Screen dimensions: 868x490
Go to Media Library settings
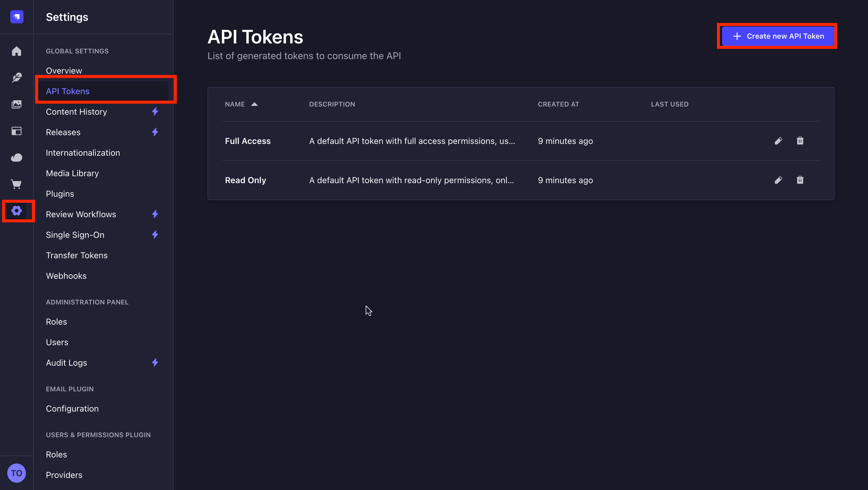(x=72, y=173)
